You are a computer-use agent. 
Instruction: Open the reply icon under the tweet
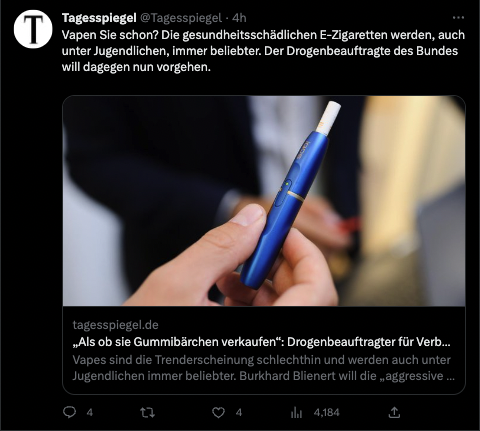(69, 413)
